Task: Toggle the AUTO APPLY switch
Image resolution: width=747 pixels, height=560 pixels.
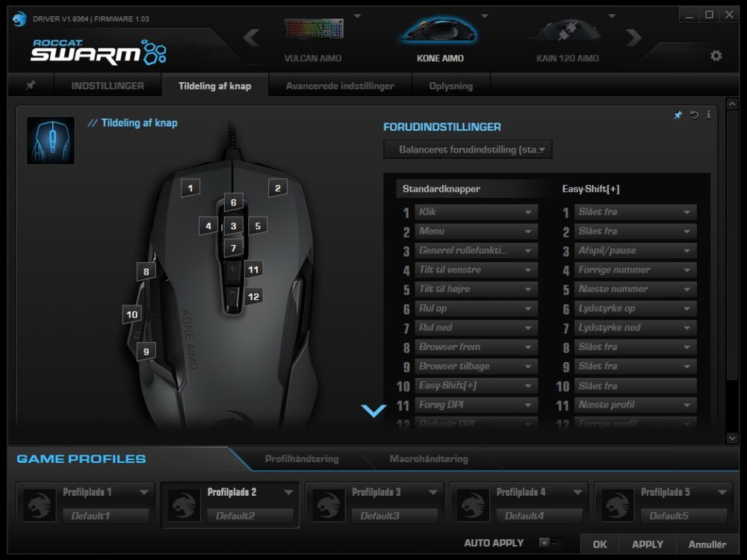Action: tap(551, 542)
